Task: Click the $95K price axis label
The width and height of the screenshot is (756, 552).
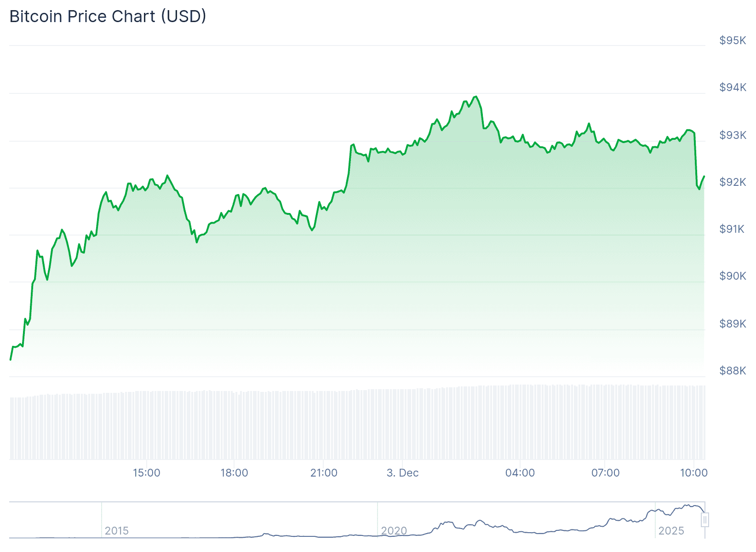Action: 733,40
